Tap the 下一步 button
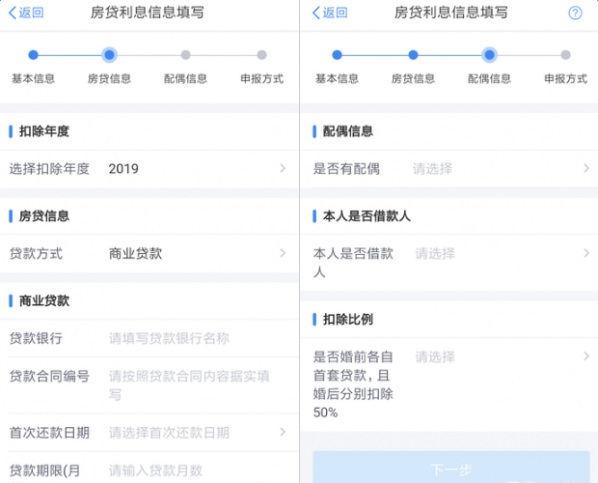 click(451, 467)
